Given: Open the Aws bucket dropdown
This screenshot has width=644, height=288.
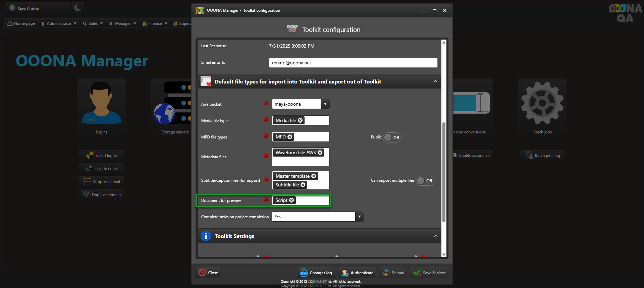Looking at the screenshot, I should [x=325, y=104].
